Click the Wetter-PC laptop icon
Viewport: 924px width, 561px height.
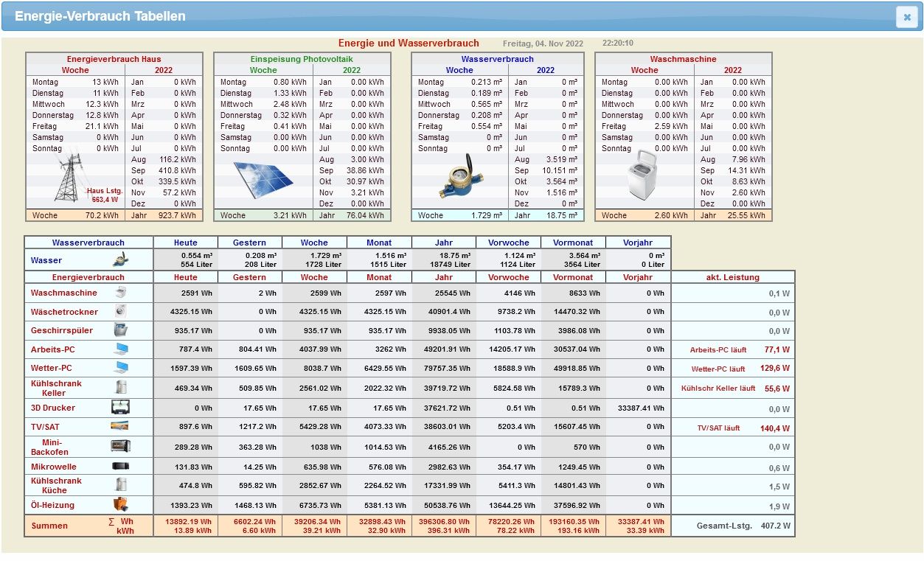(120, 368)
